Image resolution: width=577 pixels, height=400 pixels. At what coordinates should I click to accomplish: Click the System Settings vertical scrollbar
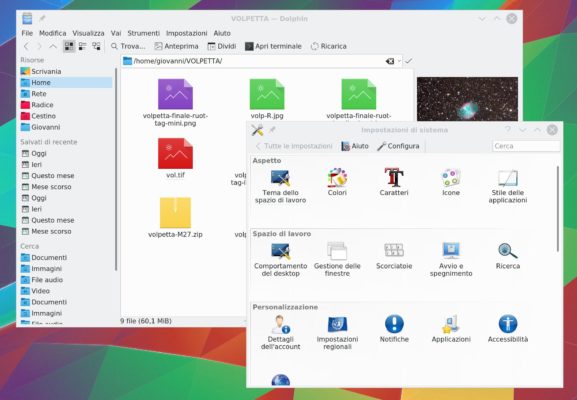[558, 209]
